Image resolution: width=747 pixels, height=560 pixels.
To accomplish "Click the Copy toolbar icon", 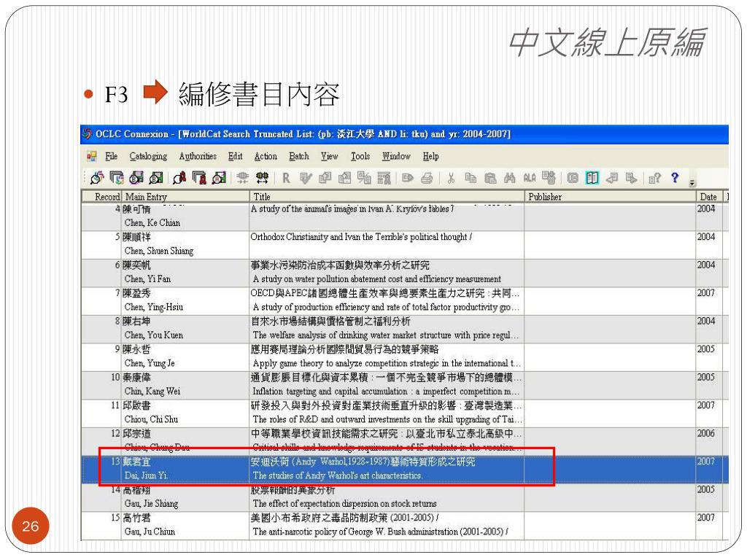I will (x=471, y=178).
